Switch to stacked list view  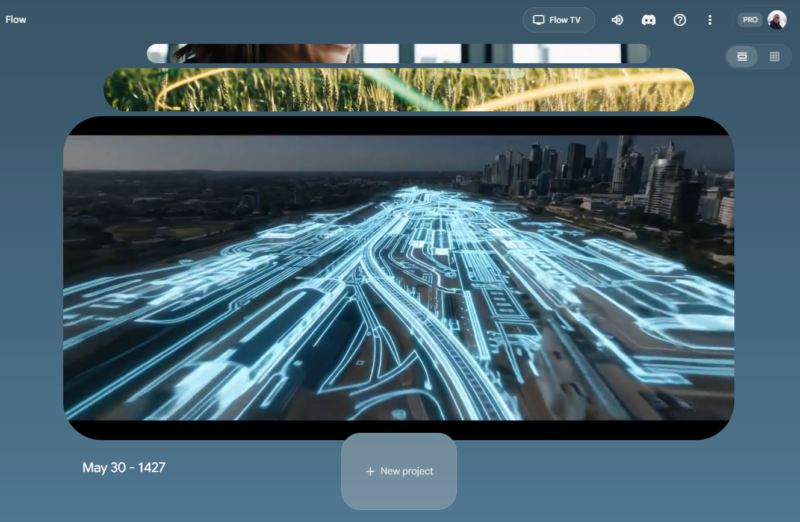pyautogui.click(x=742, y=56)
